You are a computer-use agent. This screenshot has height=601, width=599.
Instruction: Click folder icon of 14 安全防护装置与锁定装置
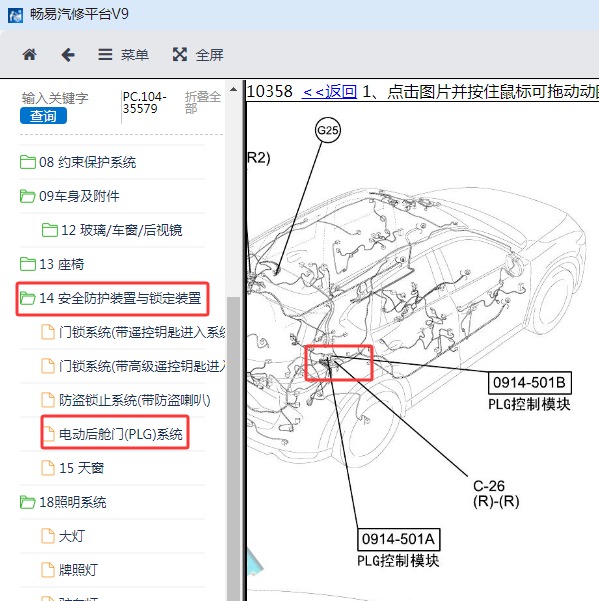click(x=28, y=298)
